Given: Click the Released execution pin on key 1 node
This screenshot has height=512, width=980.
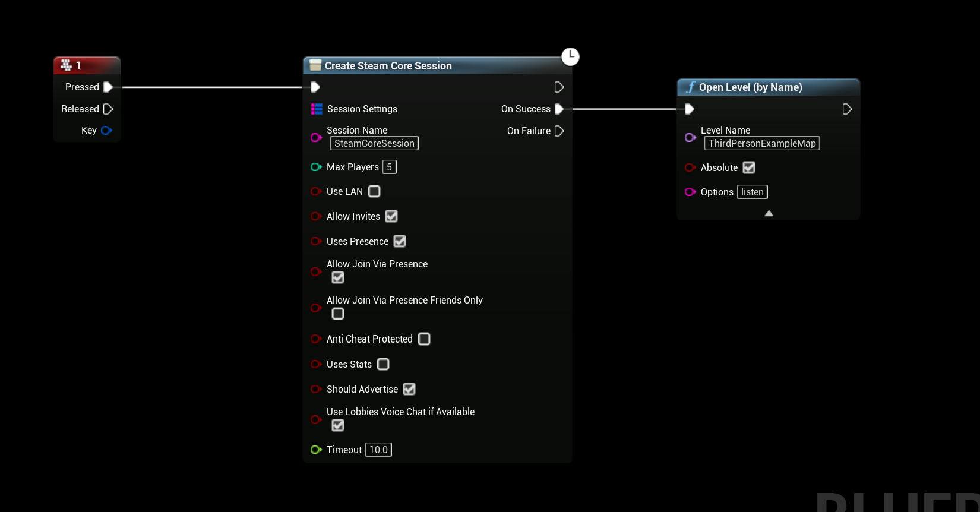Looking at the screenshot, I should pos(108,109).
